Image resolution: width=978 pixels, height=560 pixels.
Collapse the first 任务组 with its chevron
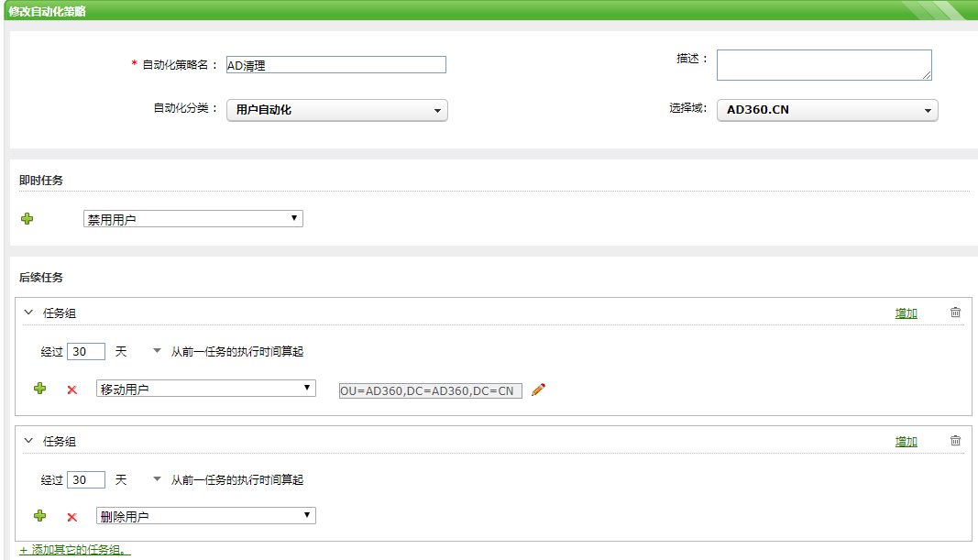click(28, 311)
